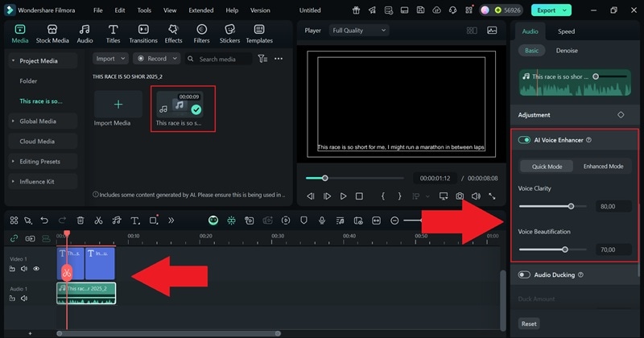Select the 'This race is so s...' audio thumbnail
Image resolution: width=644 pixels, height=338 pixels.
180,105
